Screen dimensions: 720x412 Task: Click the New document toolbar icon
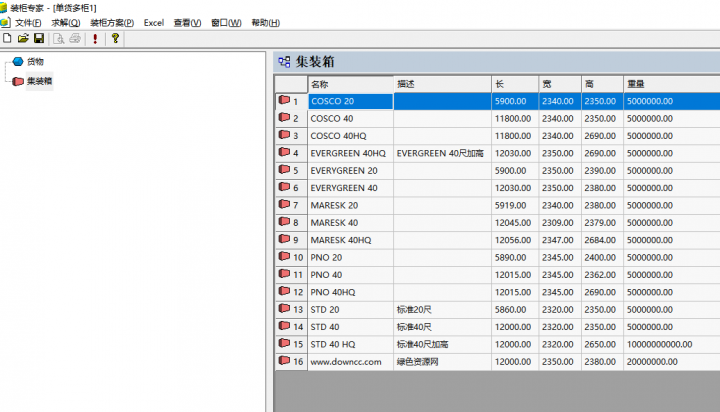(7, 38)
